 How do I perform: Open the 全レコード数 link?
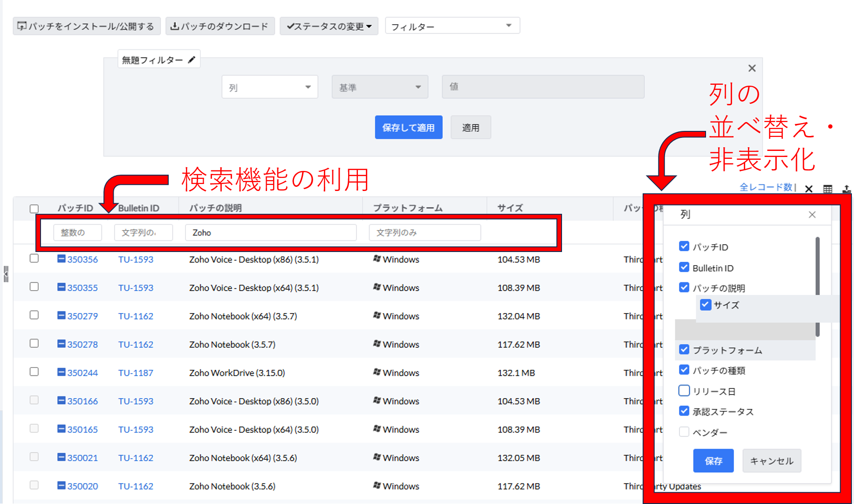coord(766,187)
